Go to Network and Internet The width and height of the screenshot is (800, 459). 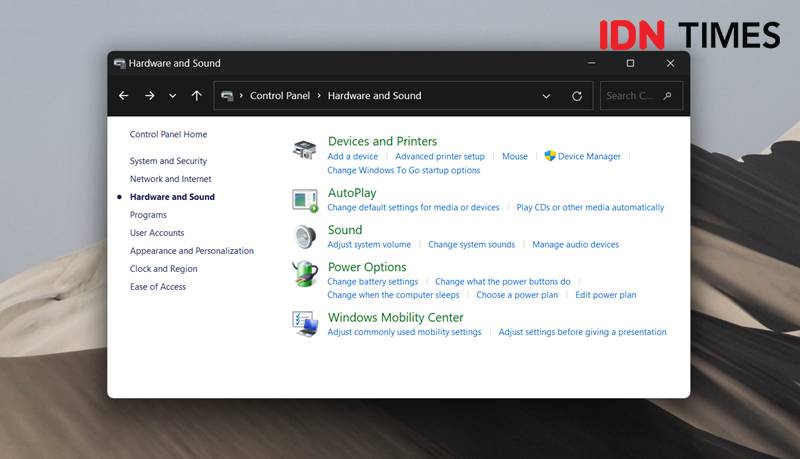pos(170,179)
